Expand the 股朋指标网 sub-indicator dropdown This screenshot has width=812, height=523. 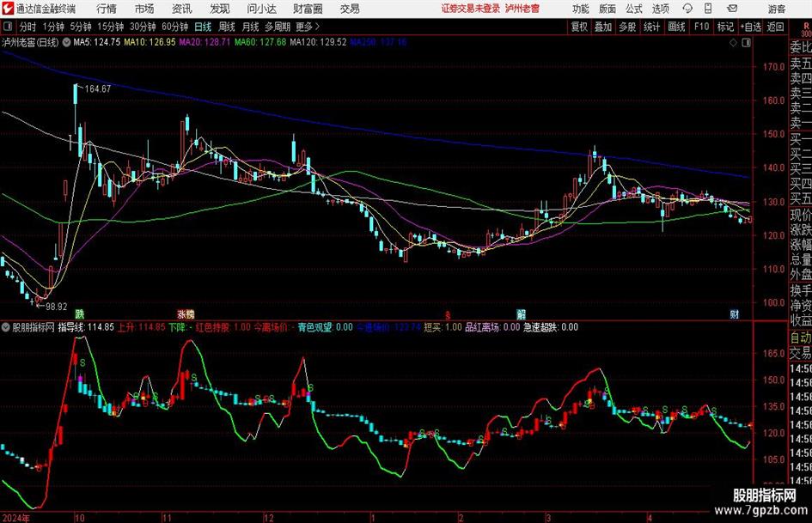point(6,327)
